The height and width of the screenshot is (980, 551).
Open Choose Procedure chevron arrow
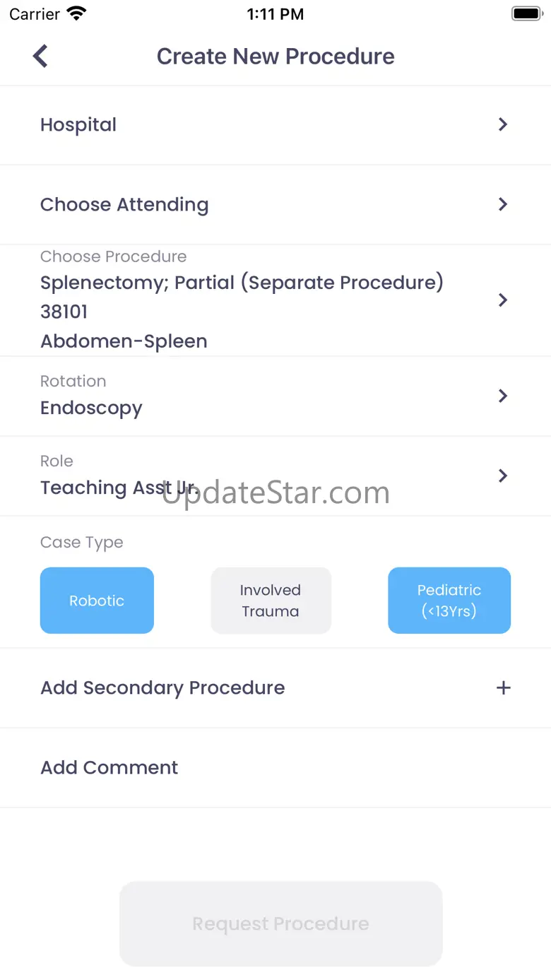click(x=503, y=300)
